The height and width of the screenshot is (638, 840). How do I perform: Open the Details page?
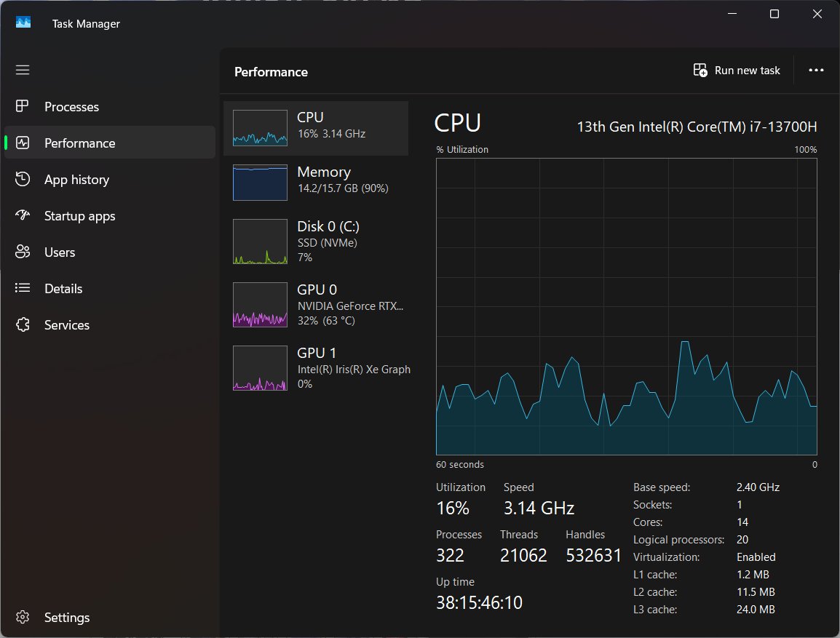coord(63,289)
